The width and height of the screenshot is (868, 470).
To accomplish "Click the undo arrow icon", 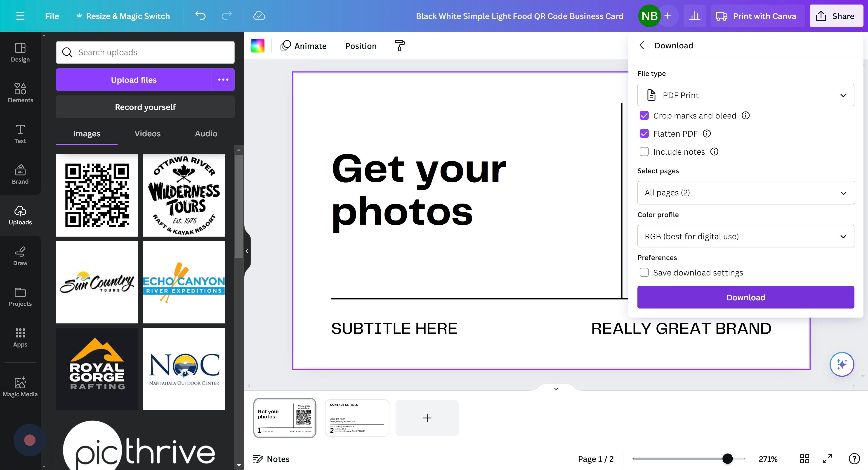I will pos(200,16).
